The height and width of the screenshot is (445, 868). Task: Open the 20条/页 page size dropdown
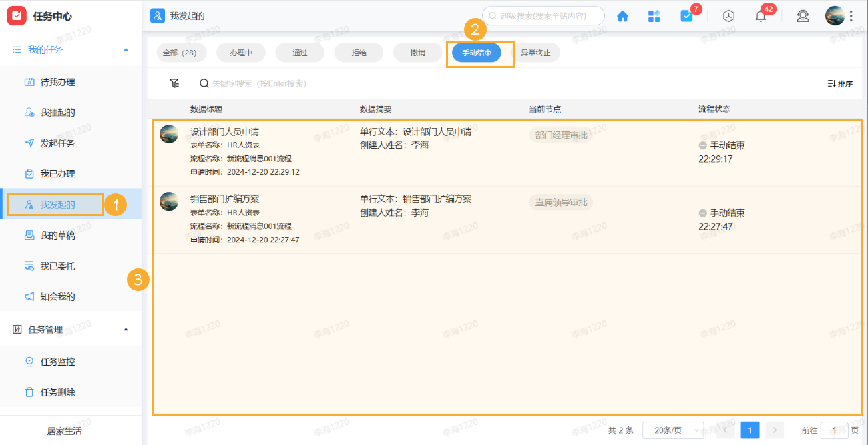[x=671, y=430]
